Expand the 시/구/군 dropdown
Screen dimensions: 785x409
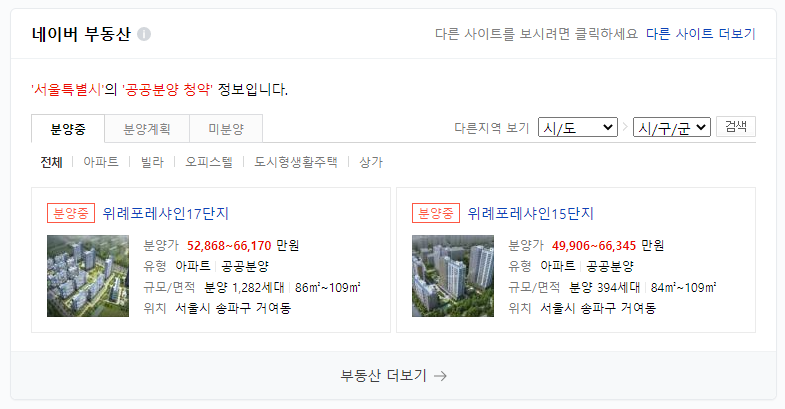pyautogui.click(x=671, y=127)
